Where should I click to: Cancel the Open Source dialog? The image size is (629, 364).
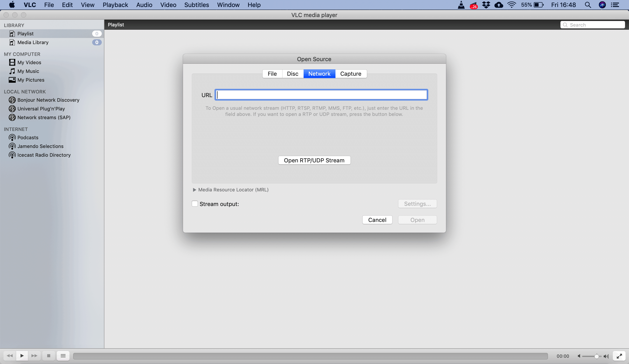[377, 220]
